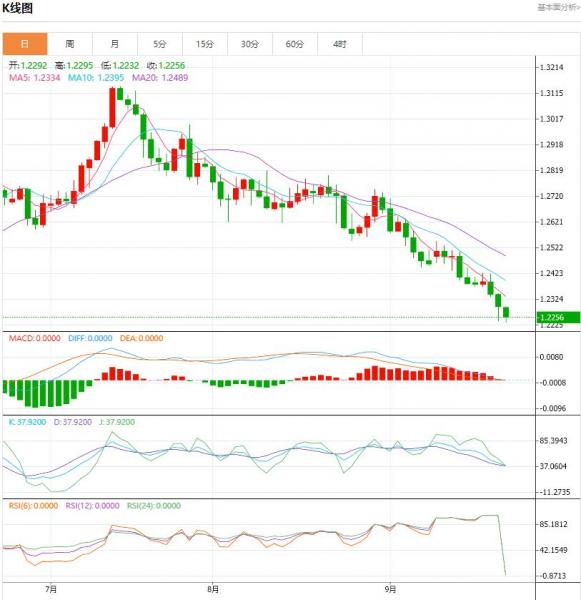Open the 基本面分析 link
Viewport: 581px width, 600px height.
click(x=558, y=7)
